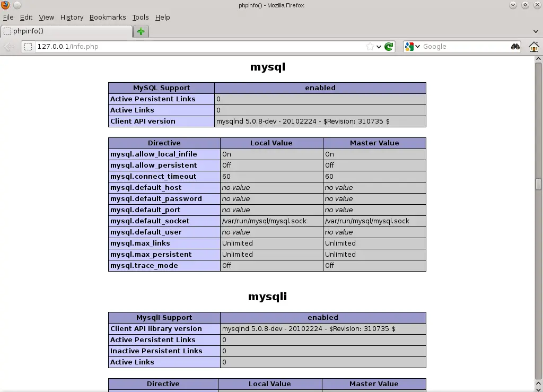Viewport: 543px width, 392px height.
Task: Click the scrollbar down arrow at bottom
Action: [538, 388]
